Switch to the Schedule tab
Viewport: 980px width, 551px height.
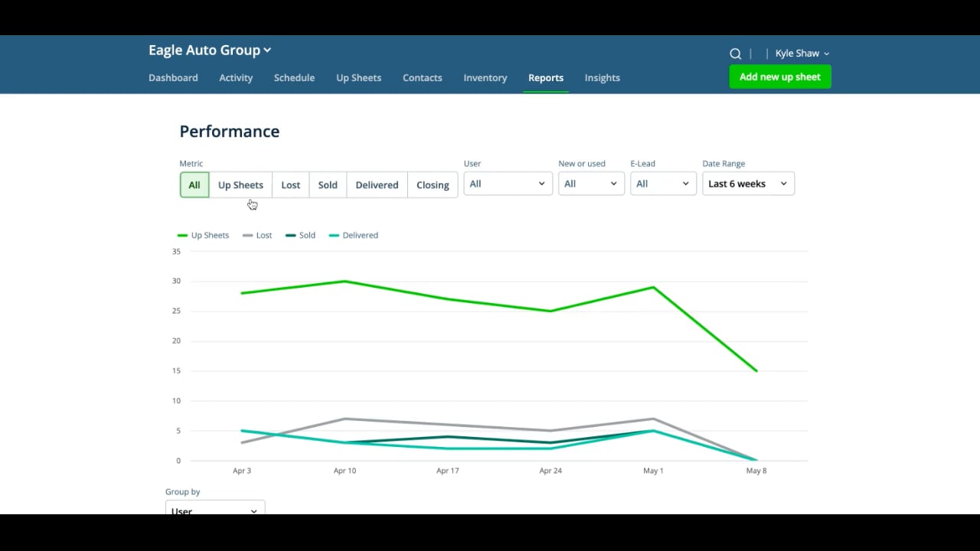coord(294,78)
